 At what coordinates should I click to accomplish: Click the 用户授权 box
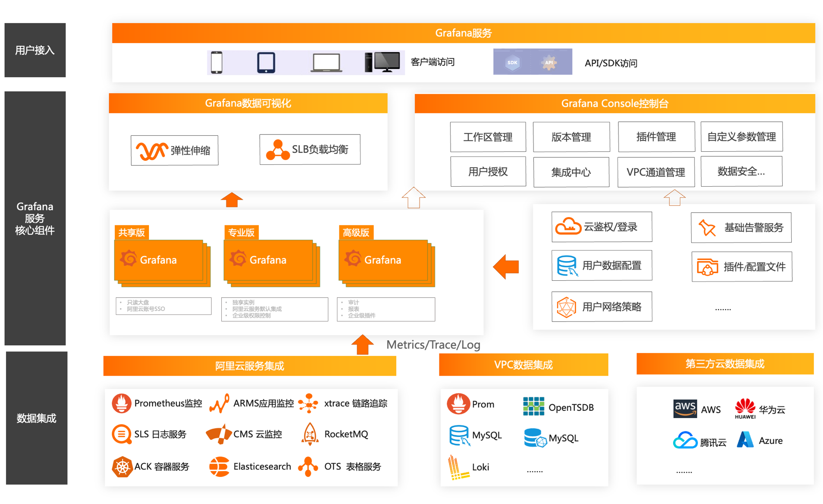click(488, 171)
